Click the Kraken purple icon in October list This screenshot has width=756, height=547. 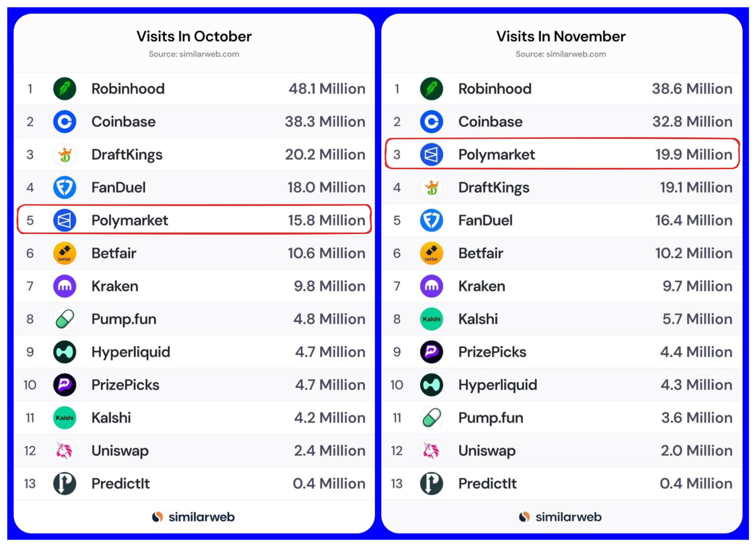[x=65, y=286]
